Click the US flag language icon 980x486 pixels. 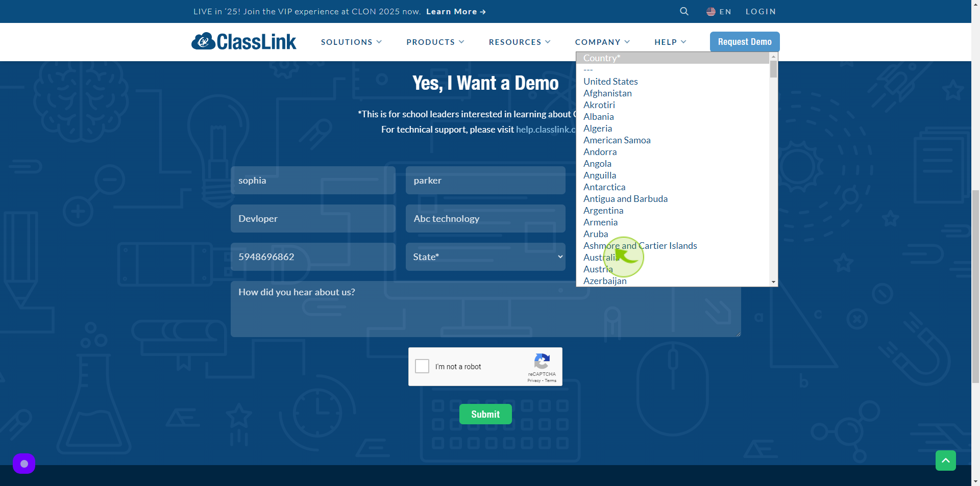[710, 11]
